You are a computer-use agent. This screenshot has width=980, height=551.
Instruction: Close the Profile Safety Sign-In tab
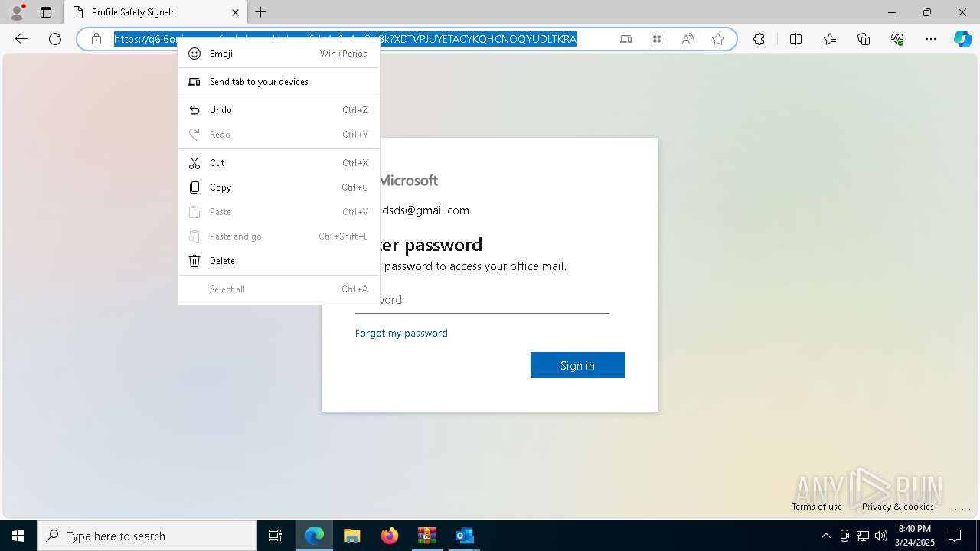point(235,12)
